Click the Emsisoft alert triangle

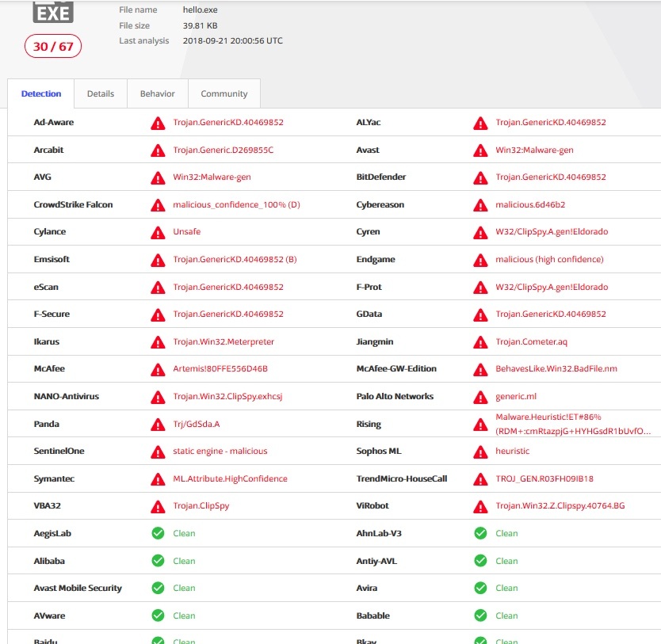158,260
